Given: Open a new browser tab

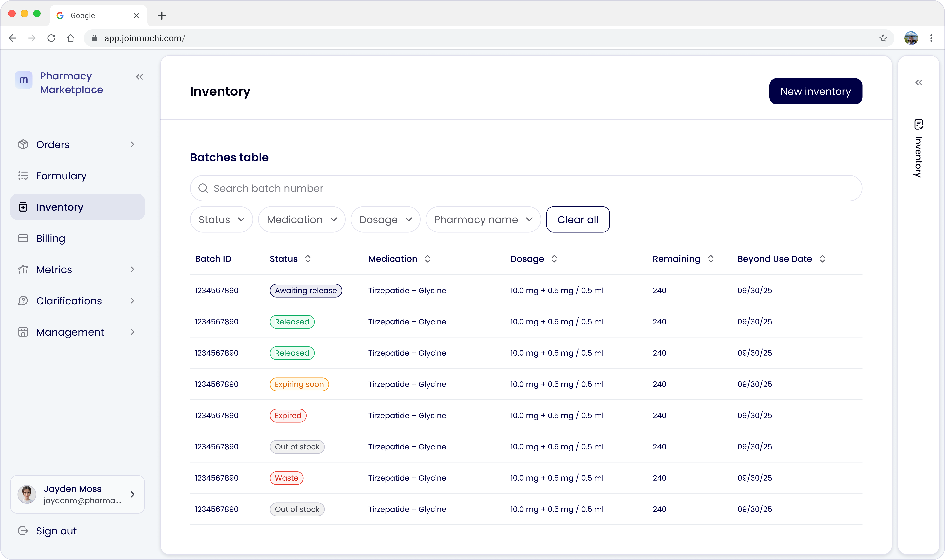Looking at the screenshot, I should pos(162,15).
